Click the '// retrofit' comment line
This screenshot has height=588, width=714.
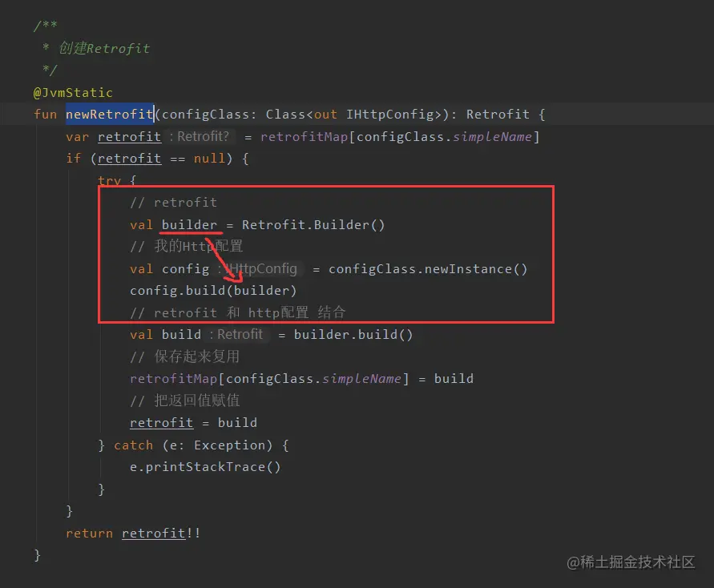point(173,202)
